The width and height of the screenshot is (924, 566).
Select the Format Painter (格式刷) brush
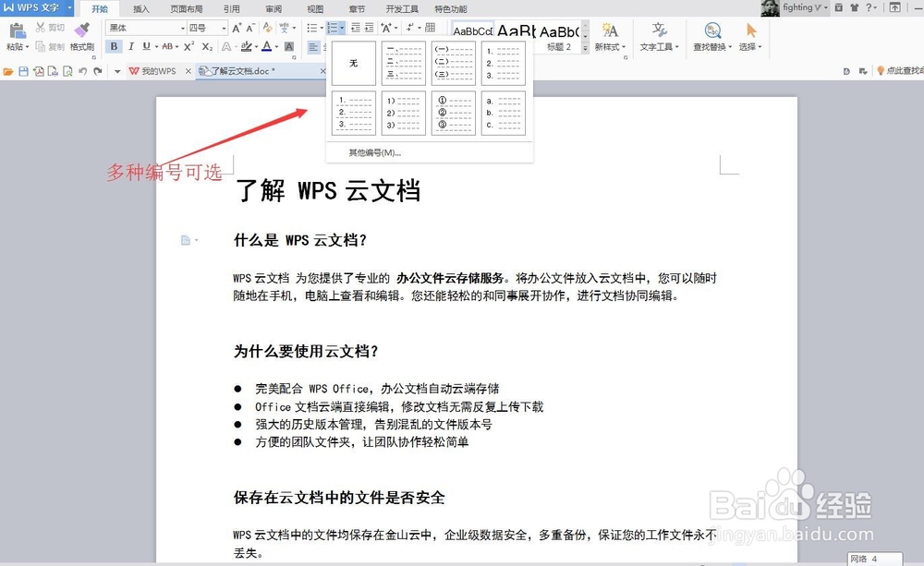[x=82, y=30]
